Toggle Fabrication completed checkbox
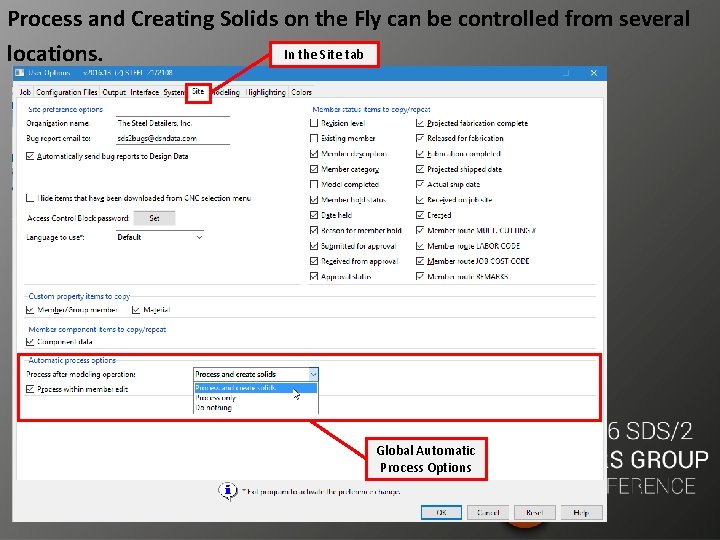 (420, 154)
